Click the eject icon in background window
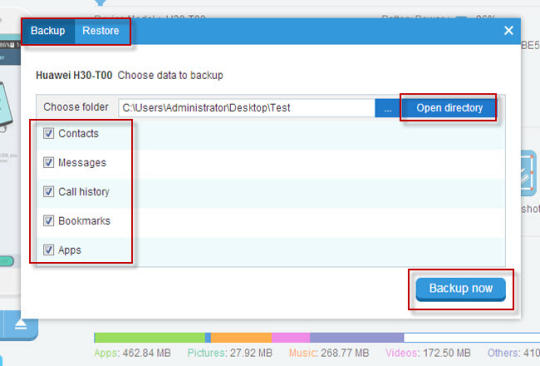The height and width of the screenshot is (366, 540). [21, 324]
